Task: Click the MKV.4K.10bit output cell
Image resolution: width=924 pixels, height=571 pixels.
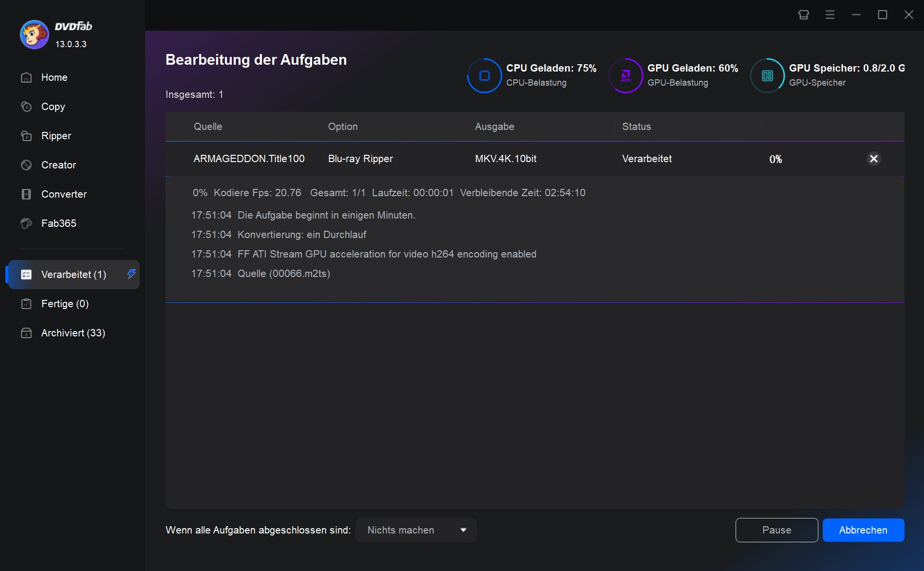Action: coord(506,159)
